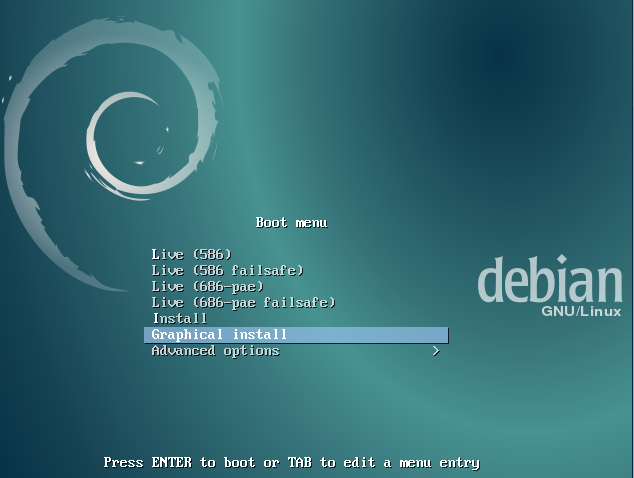Viewport: 634px width, 478px height.
Task: Click the Boot menu title text
Action: point(292,222)
